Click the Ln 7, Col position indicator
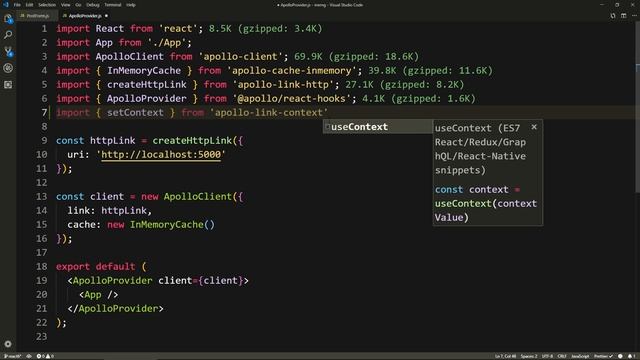Image resolution: width=640 pixels, height=360 pixels. point(505,356)
